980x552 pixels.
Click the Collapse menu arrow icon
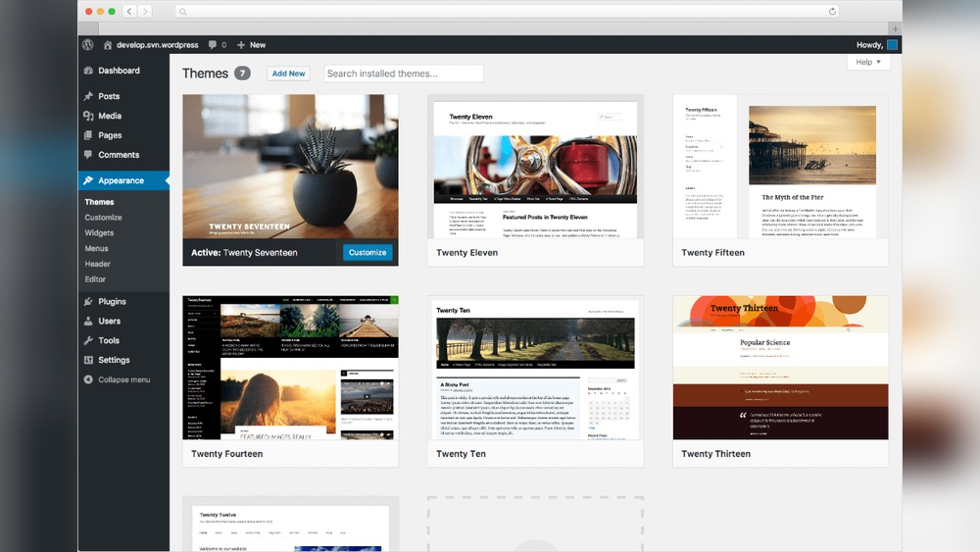88,379
